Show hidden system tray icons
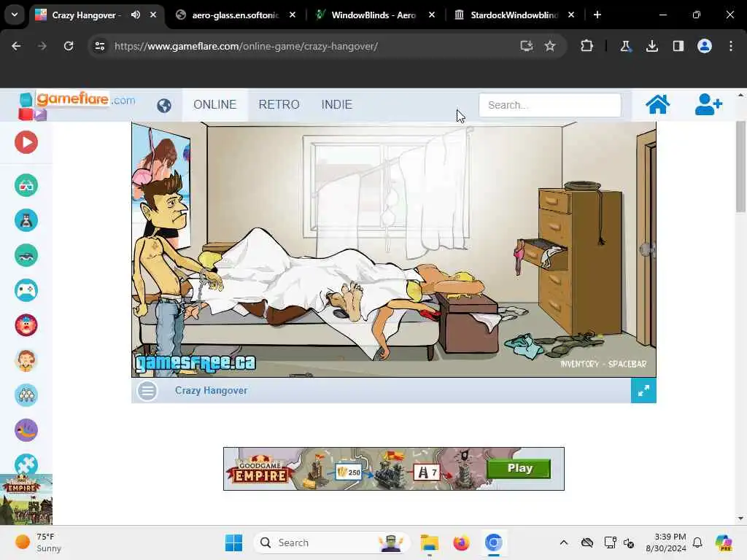The width and height of the screenshot is (747, 560). [564, 542]
